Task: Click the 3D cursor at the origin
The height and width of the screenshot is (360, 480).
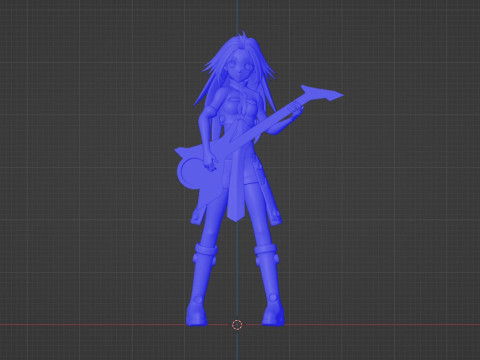Action: [237, 325]
